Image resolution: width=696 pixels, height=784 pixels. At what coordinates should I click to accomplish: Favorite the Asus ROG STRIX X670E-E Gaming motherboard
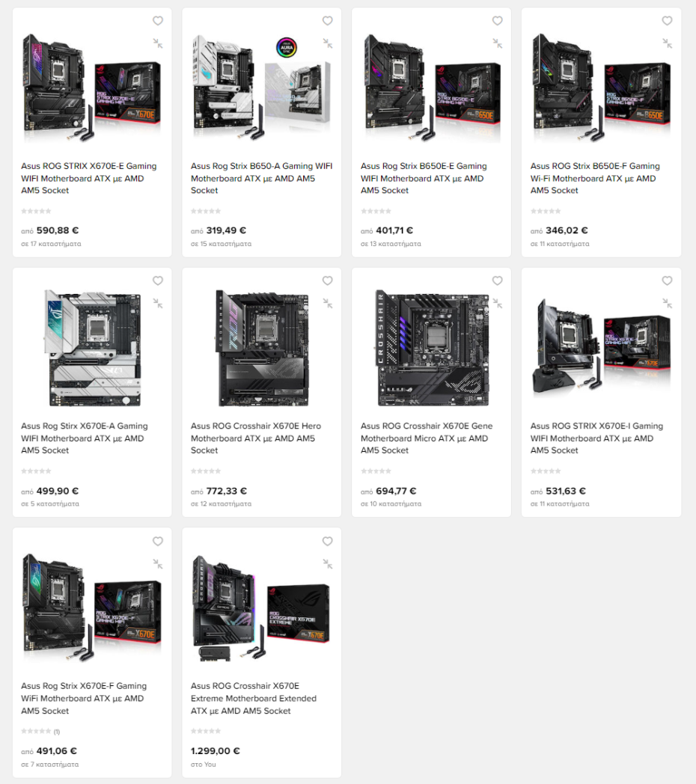click(158, 20)
